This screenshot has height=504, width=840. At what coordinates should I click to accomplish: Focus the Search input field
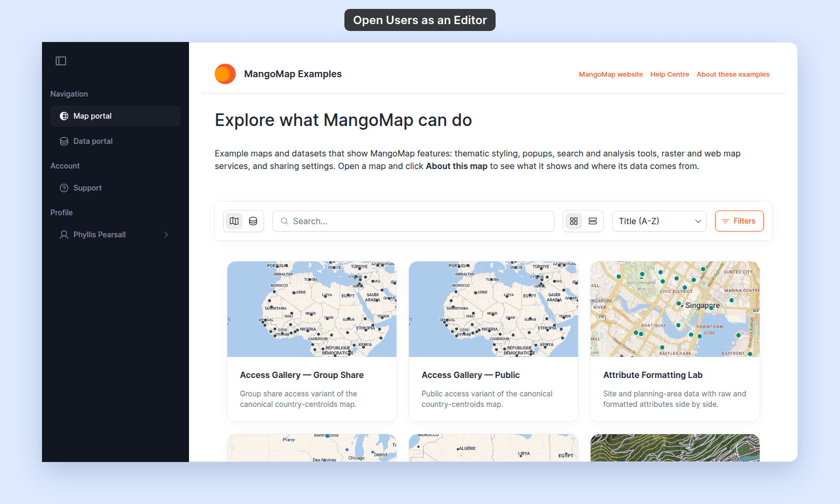pyautogui.click(x=413, y=221)
